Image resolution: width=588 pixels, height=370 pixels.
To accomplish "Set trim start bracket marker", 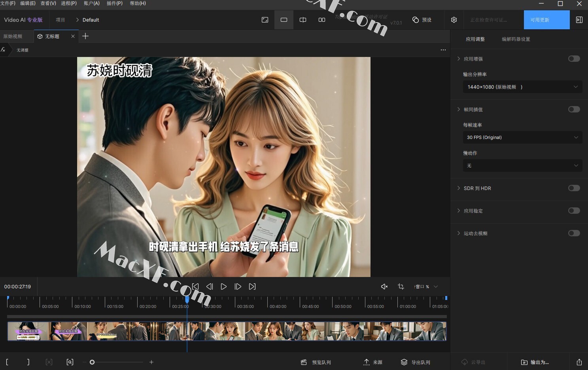I will [x=8, y=362].
